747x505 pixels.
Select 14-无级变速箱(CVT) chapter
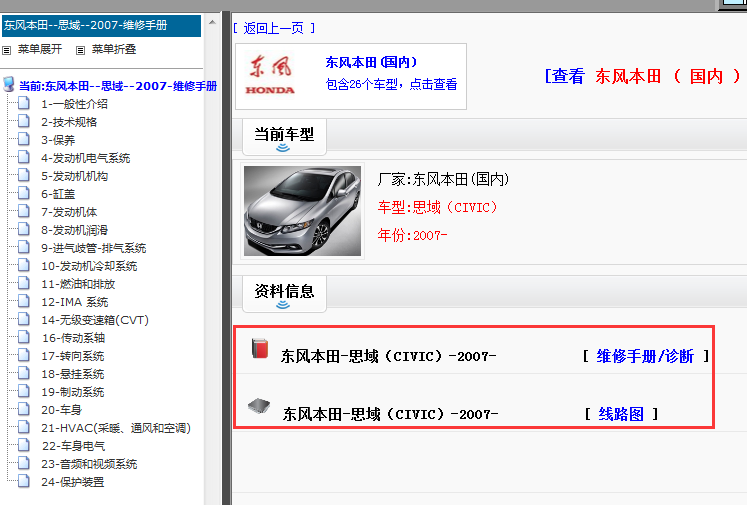(94, 320)
